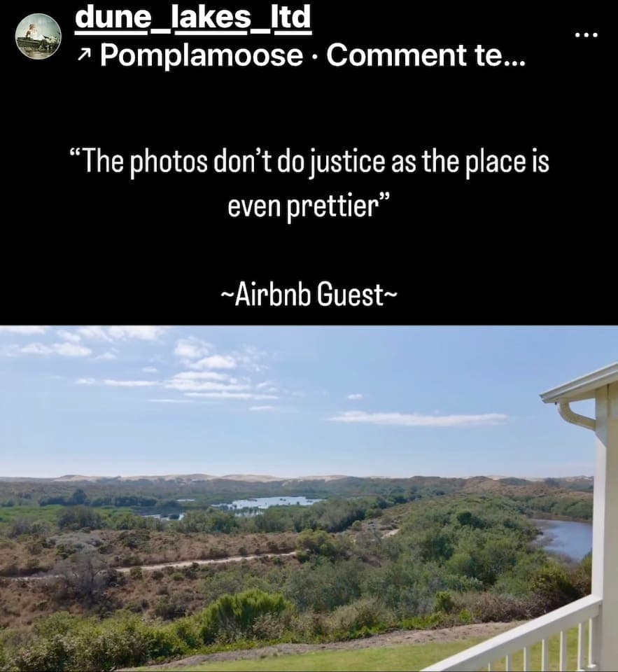Click the small arrow icon before Pomplamoose
This screenshot has width=618, height=672.
pos(85,54)
